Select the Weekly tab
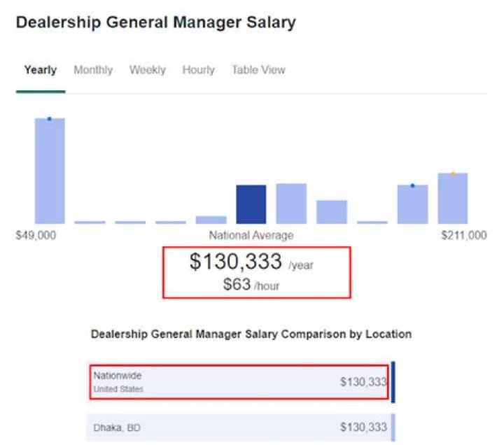Image resolution: width=504 pixels, height=445 pixels. [x=148, y=70]
